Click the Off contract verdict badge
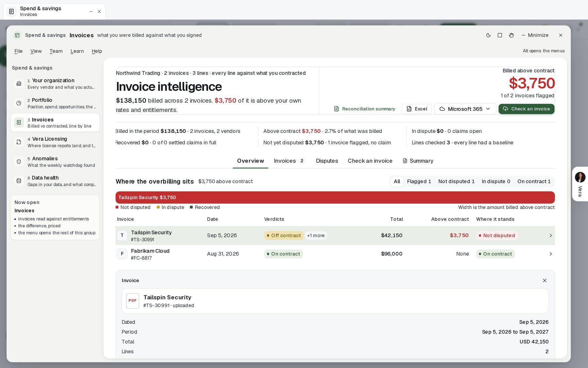The image size is (588, 368). click(284, 236)
